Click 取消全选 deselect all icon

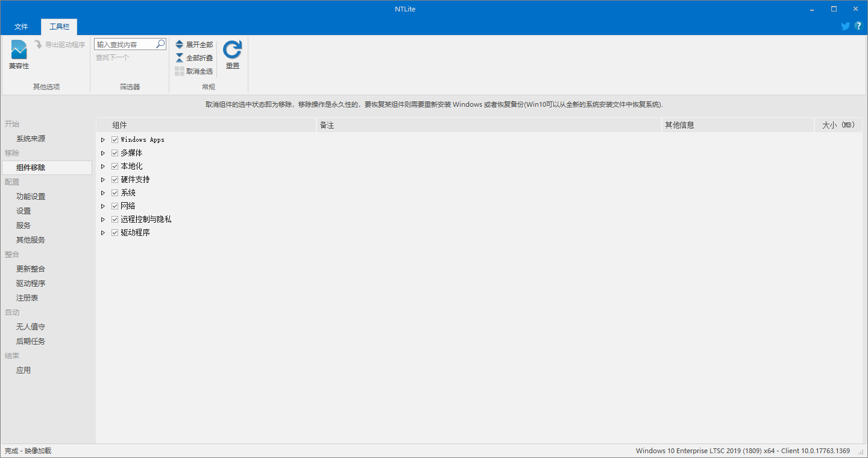coord(180,71)
